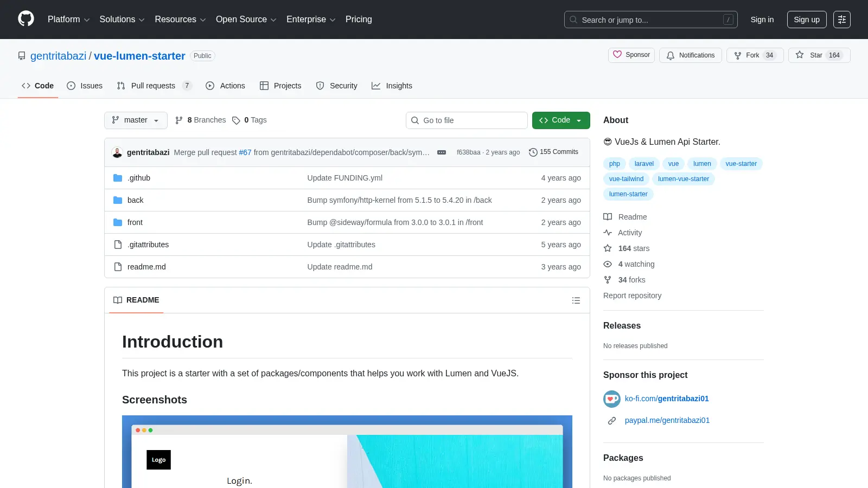Open the gentritabazi owner profile link

[58, 56]
